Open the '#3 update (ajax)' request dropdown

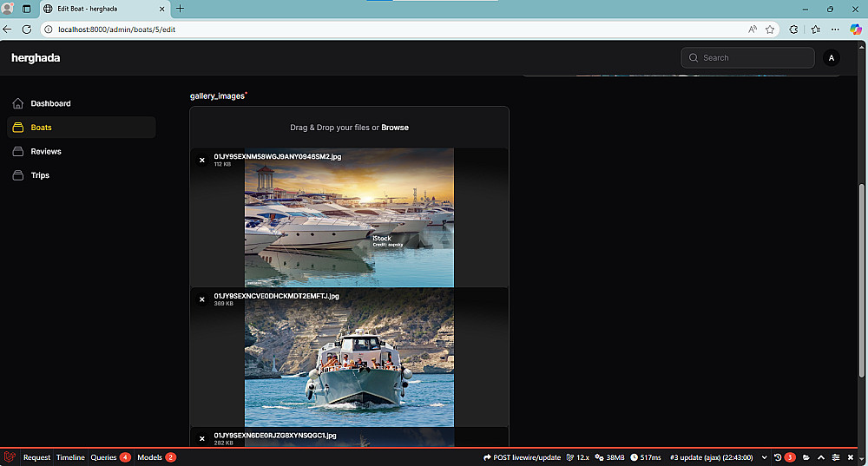click(x=718, y=457)
